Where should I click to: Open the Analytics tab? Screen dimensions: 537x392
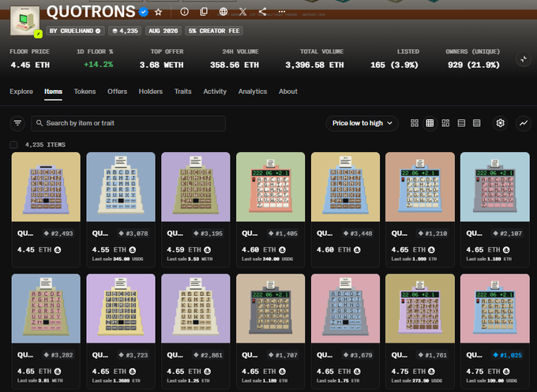click(x=253, y=91)
